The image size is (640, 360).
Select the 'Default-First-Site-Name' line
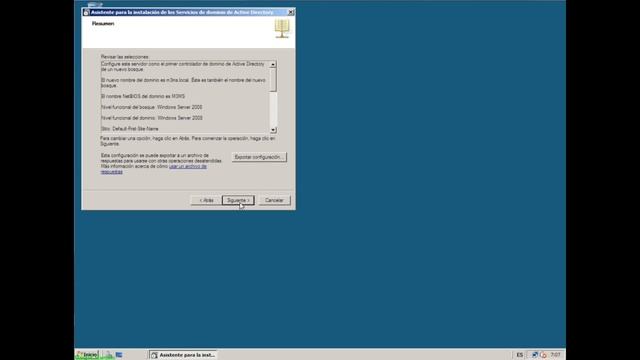130,129
